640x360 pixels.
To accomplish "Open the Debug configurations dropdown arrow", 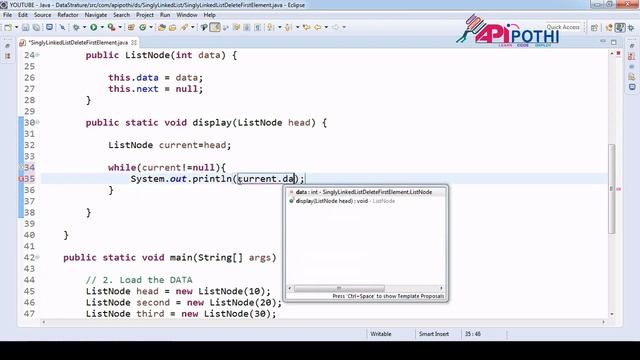I will tap(84, 27).
